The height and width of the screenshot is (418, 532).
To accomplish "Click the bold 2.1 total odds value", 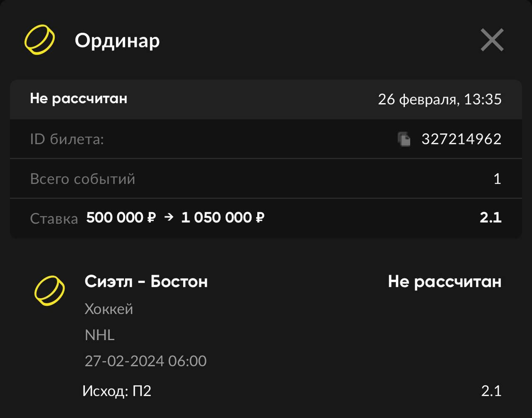I will (490, 218).
